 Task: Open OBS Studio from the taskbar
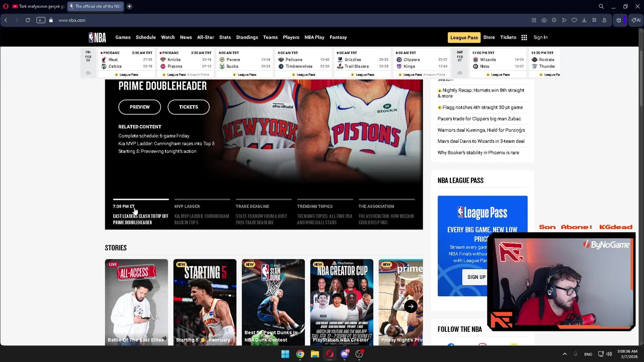coord(359,354)
